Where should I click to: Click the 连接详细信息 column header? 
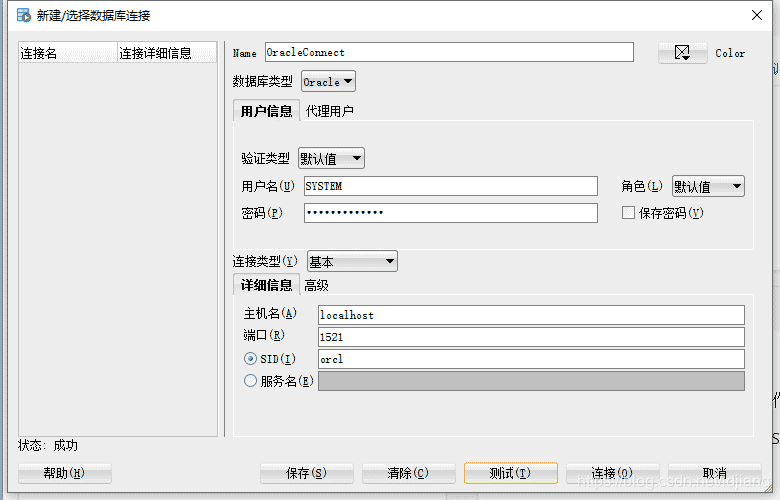pos(167,53)
